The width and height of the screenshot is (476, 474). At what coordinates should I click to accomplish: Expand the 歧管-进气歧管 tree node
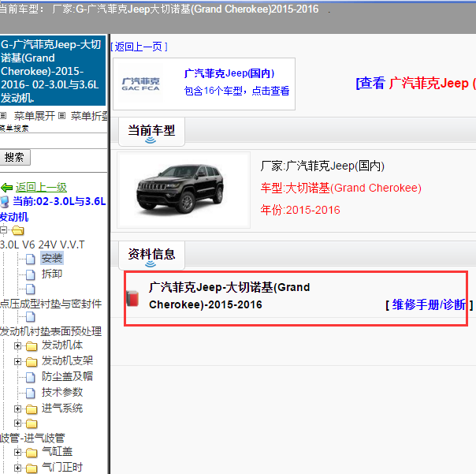[x=17, y=424]
